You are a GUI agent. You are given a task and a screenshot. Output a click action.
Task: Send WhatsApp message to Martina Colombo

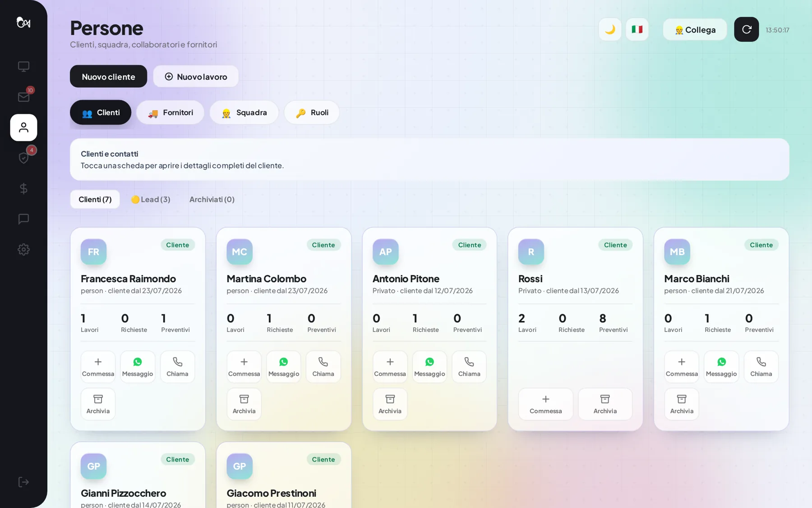tap(283, 367)
